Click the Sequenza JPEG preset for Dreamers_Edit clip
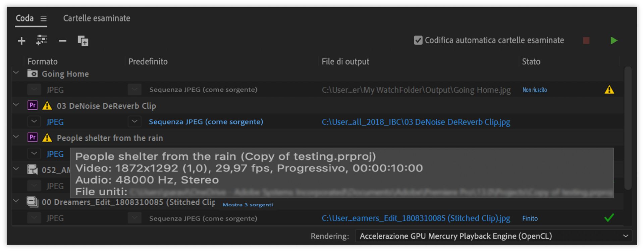The height and width of the screenshot is (252, 644). (203, 218)
